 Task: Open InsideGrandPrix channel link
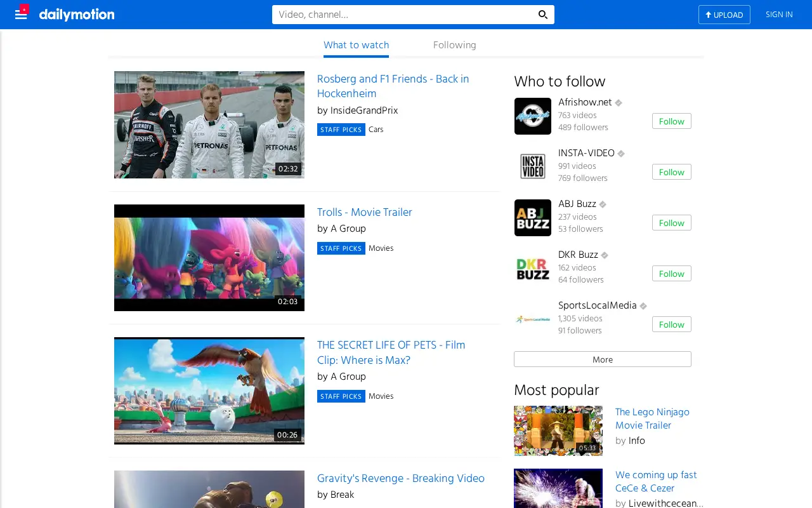point(364,110)
